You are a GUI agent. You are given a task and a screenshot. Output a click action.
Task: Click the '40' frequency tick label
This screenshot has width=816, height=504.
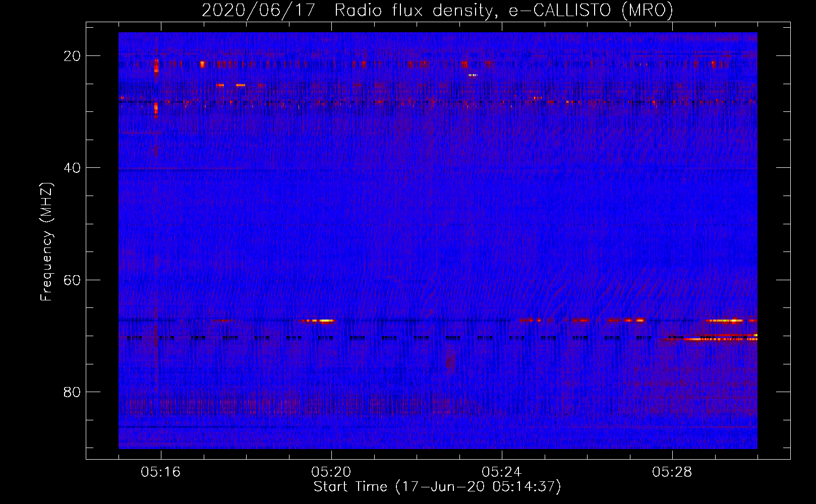72,168
